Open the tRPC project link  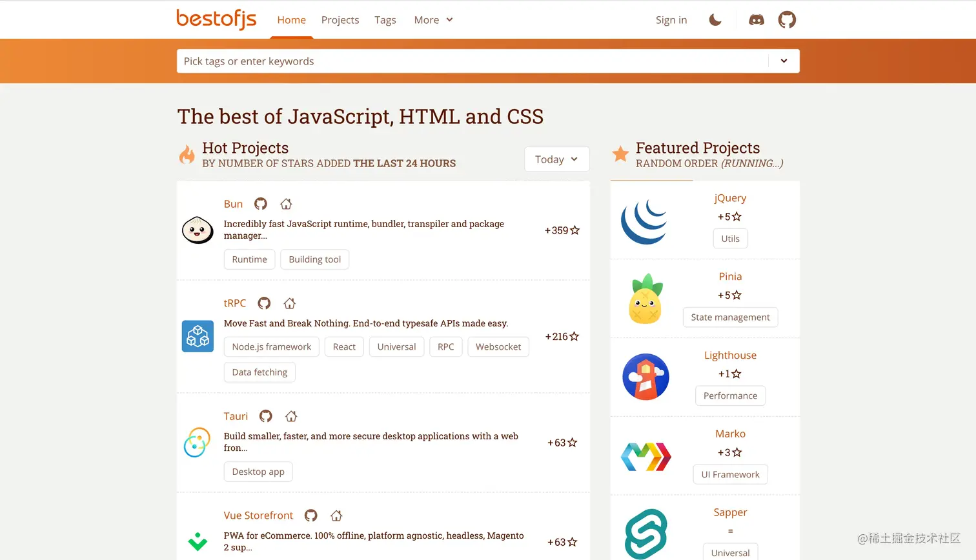[x=235, y=303]
